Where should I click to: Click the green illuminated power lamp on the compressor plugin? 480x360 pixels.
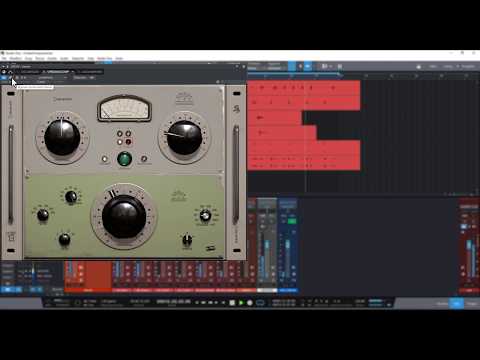click(124, 159)
